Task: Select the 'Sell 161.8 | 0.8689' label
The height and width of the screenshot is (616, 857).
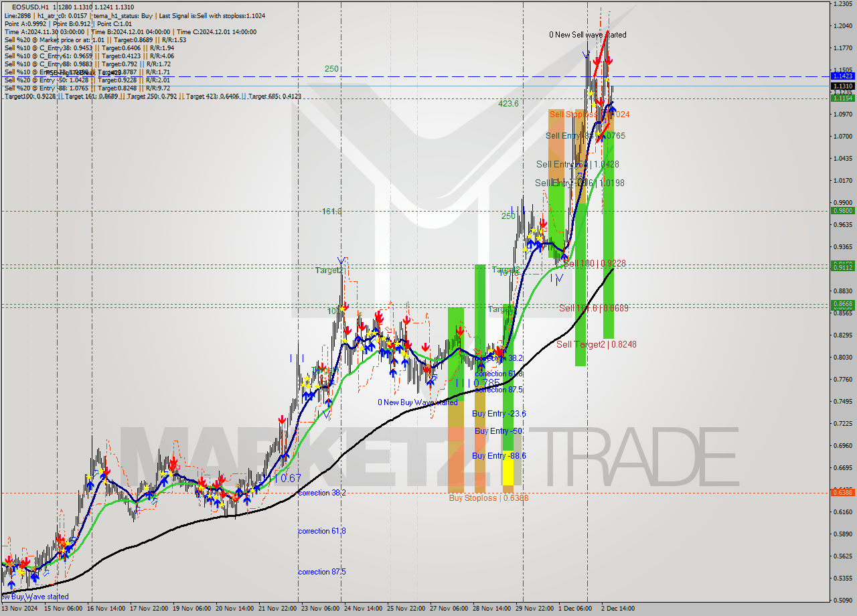Action: coord(594,308)
